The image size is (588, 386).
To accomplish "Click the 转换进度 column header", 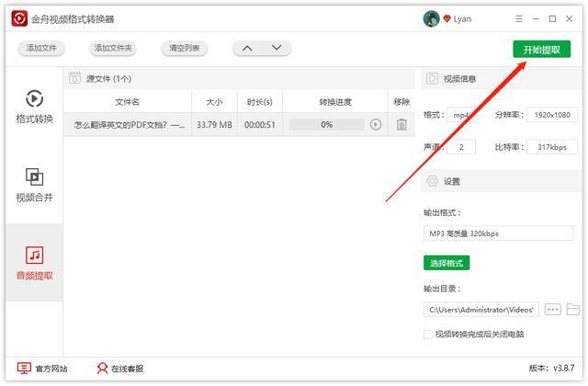I will [x=335, y=102].
